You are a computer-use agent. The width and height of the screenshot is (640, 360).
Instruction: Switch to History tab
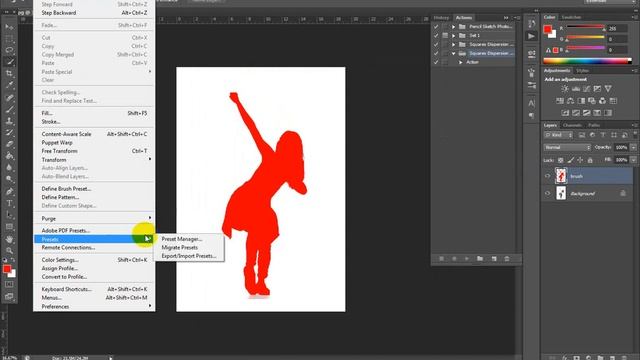441,18
